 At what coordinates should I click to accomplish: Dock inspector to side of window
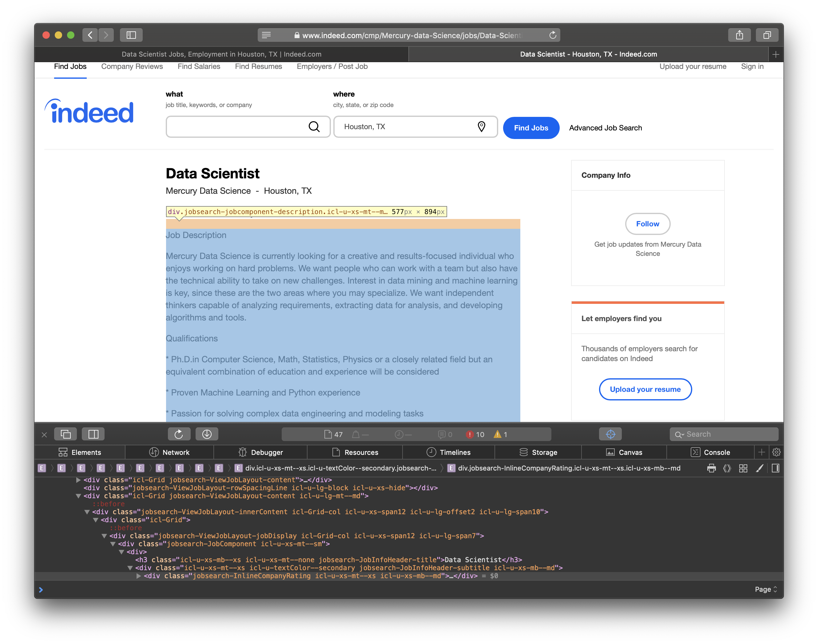tap(93, 434)
